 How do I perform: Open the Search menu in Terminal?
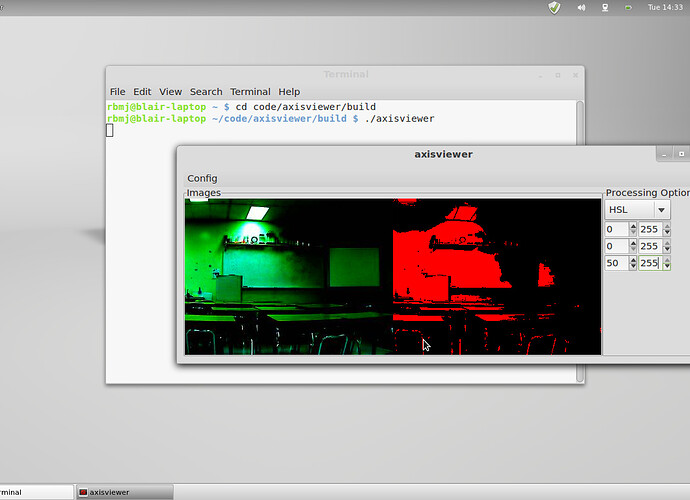[206, 92]
